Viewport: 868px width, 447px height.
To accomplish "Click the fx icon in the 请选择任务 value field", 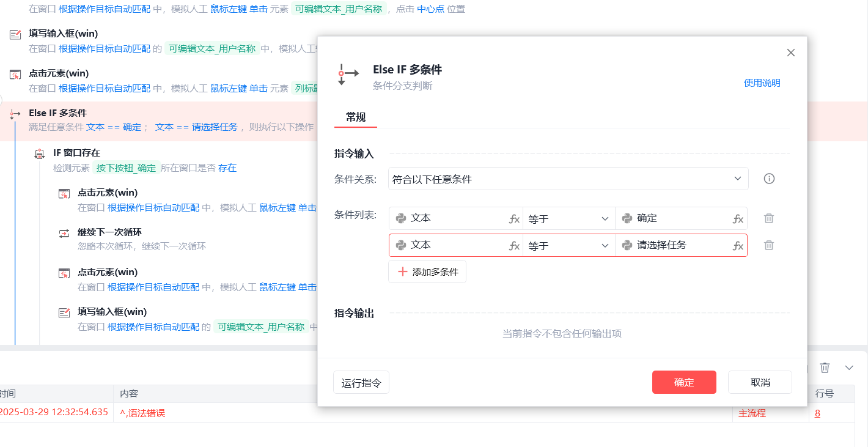I will coord(738,246).
